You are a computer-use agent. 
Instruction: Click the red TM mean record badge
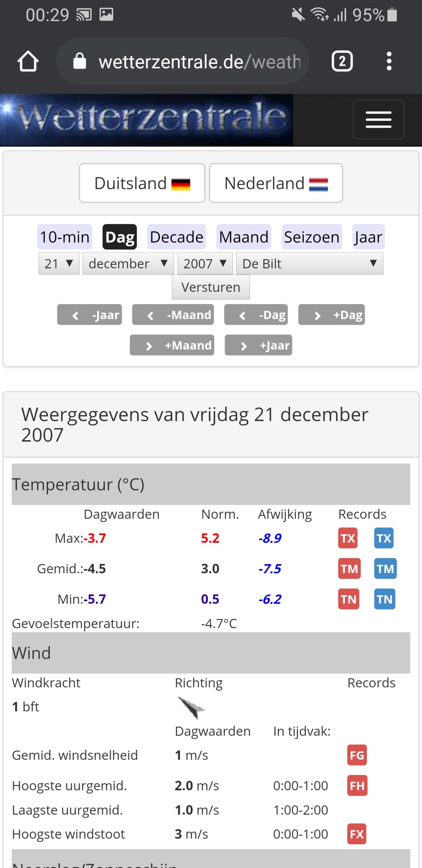tap(349, 569)
